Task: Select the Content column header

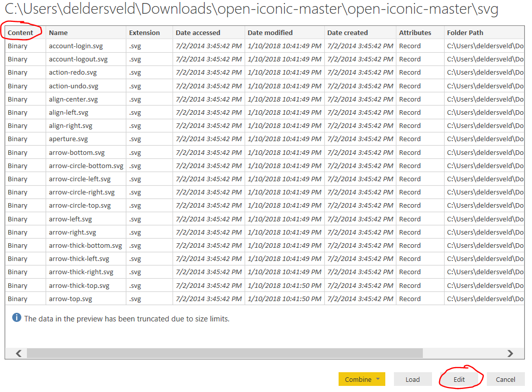Action: pos(20,32)
